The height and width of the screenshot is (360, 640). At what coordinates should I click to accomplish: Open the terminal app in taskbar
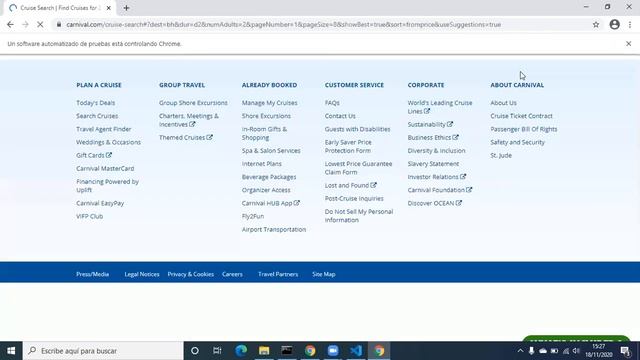coord(287,351)
